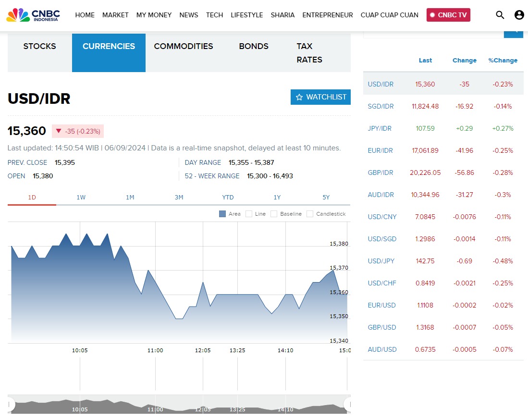
Task: Open the user account profile icon
Action: [519, 15]
